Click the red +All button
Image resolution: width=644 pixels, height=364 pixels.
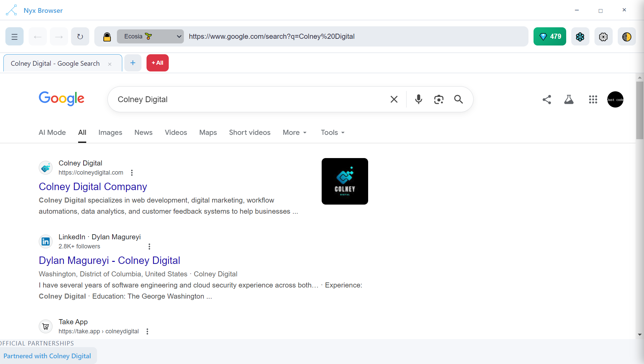pos(158,63)
